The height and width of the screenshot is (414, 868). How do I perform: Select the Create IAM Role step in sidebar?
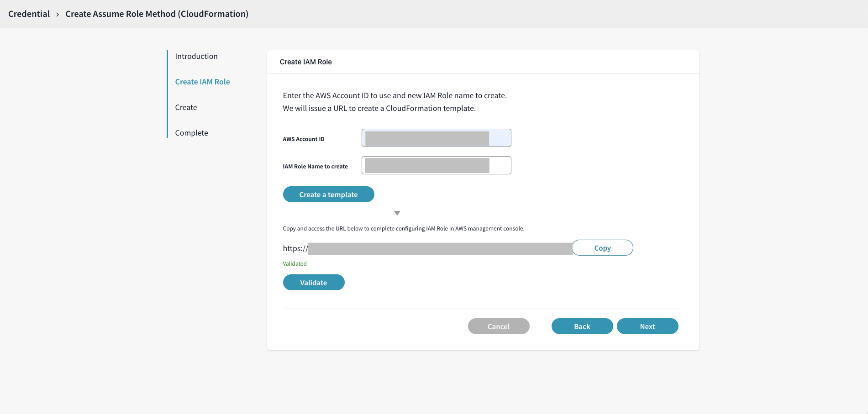[202, 82]
